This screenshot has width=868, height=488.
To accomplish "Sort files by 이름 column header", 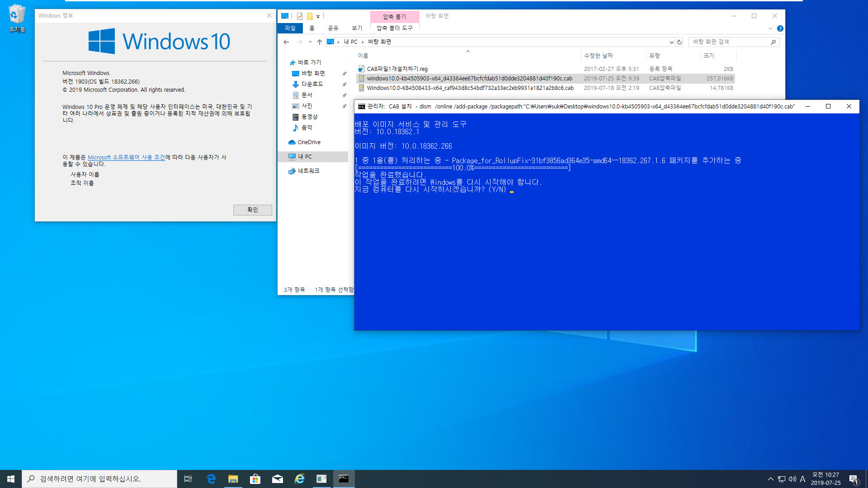I will [x=468, y=56].
